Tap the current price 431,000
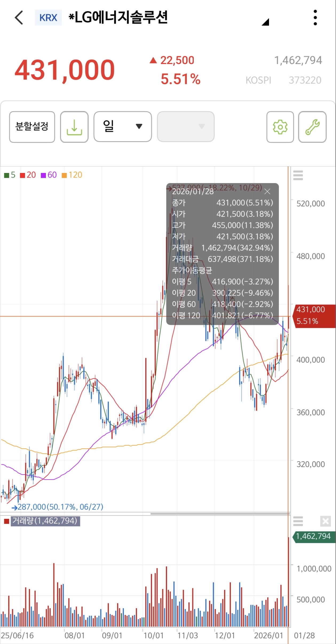Screen dimensions: 336x644 pyautogui.click(x=65, y=70)
